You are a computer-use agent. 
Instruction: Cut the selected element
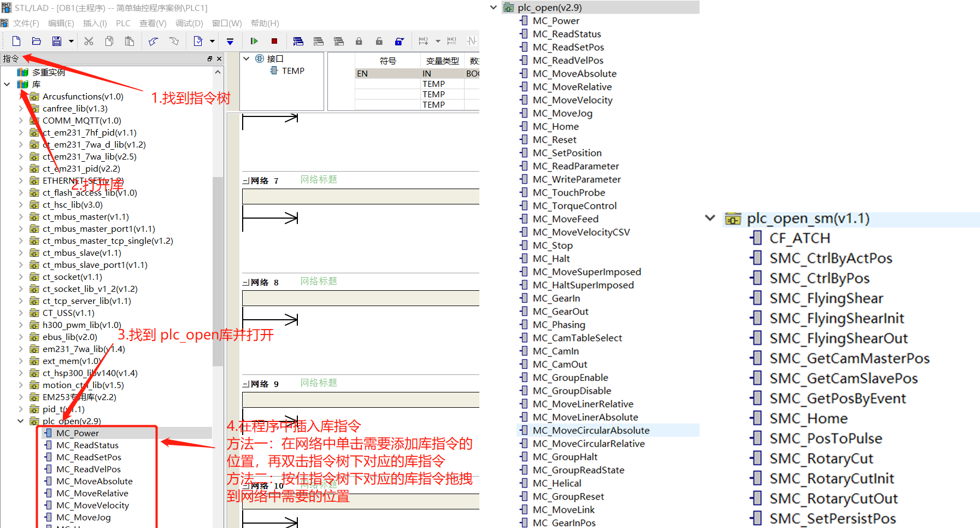click(89, 41)
